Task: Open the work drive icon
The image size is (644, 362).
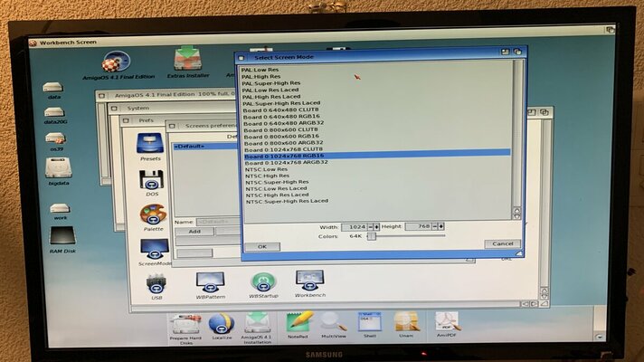Action: click(60, 208)
